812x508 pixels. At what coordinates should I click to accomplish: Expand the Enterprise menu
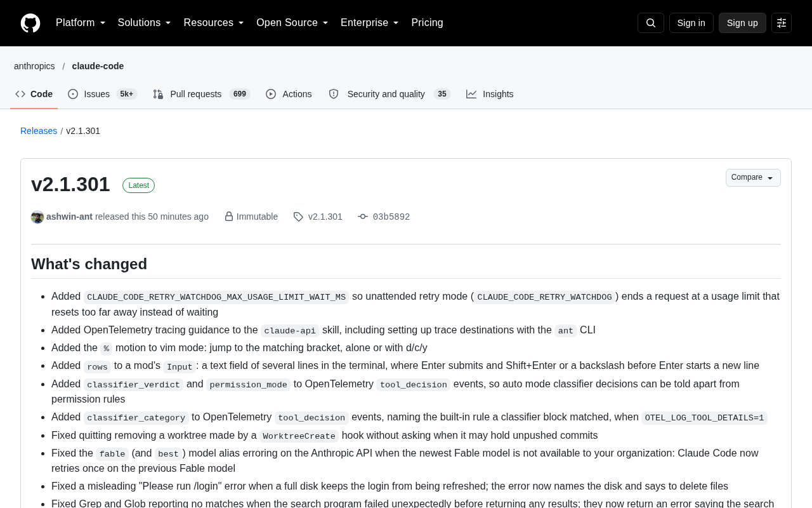coord(370,23)
